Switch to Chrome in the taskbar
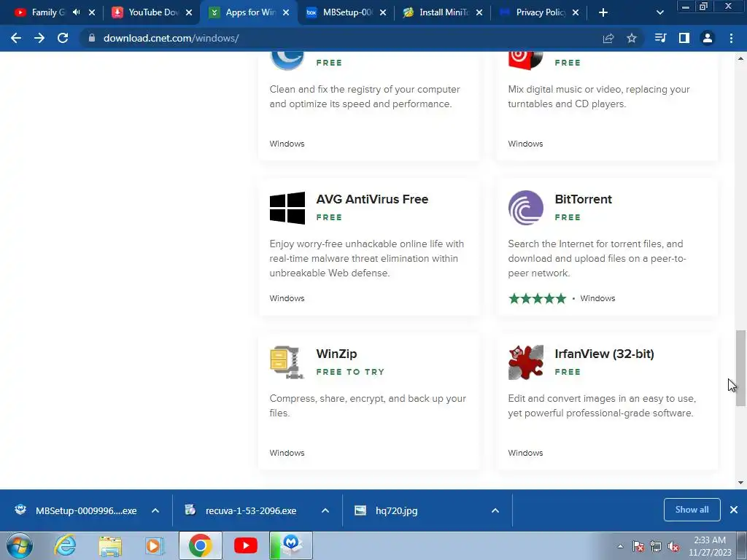Viewport: 747px width, 560px height. coord(200,545)
